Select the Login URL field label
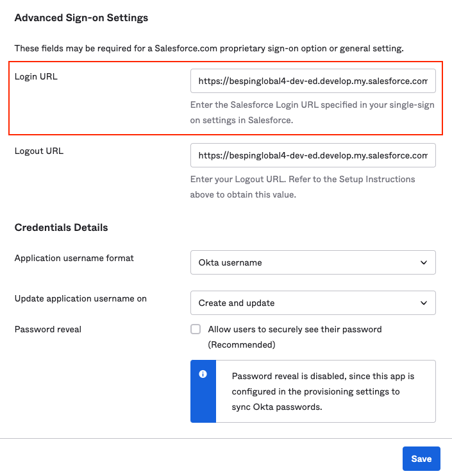The height and width of the screenshot is (476, 452). tap(36, 77)
